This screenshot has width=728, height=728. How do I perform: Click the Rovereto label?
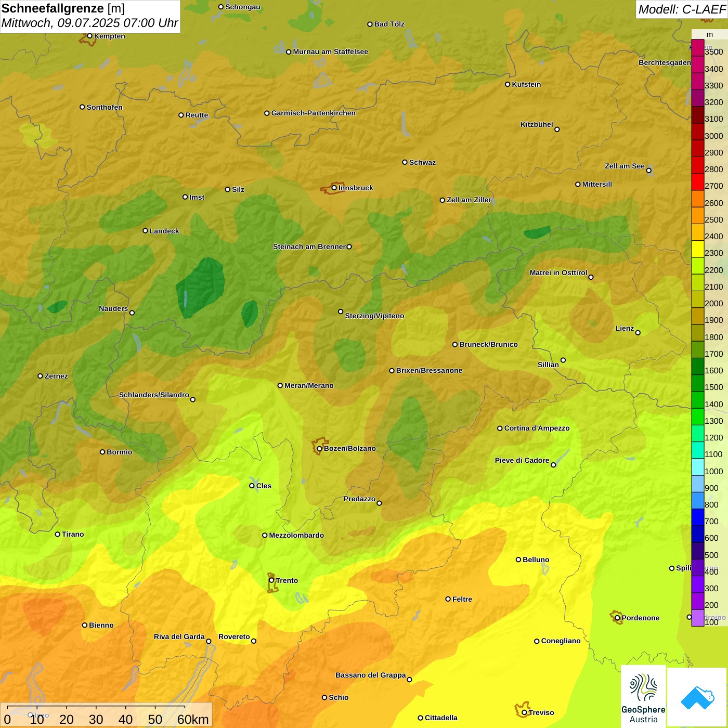(x=234, y=636)
